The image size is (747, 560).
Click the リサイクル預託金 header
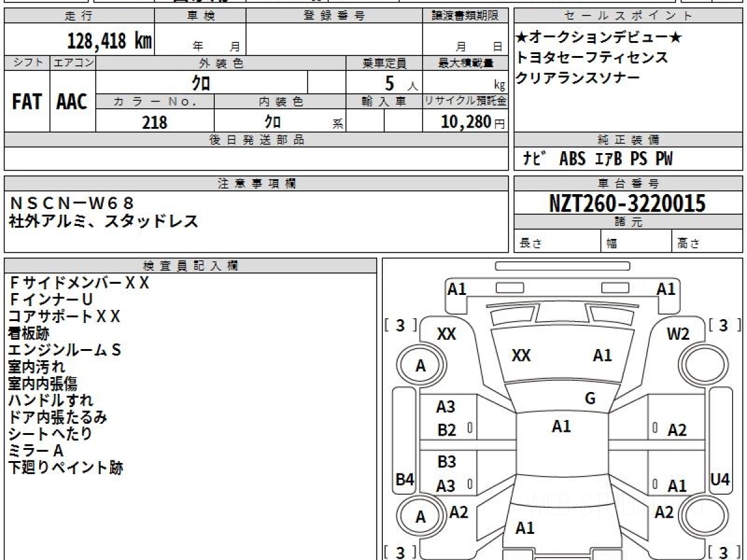pyautogui.click(x=465, y=101)
